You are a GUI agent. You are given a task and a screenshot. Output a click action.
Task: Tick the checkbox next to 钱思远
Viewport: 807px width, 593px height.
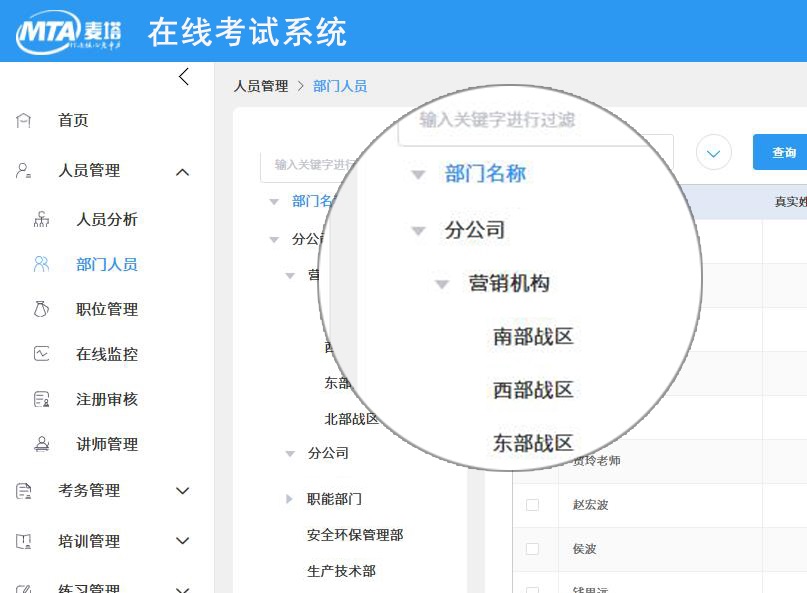tap(533, 588)
